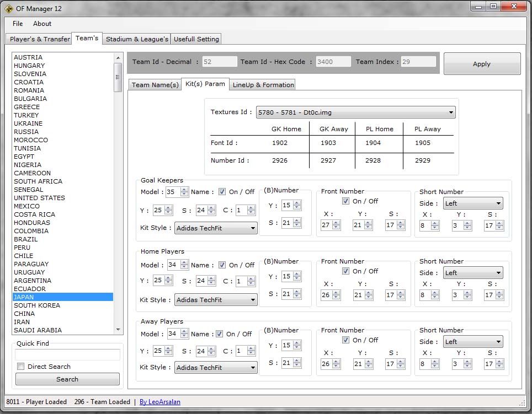This screenshot has height=414, width=532.
Task: Increase the Goal Keepers Model value
Action: (x=184, y=190)
